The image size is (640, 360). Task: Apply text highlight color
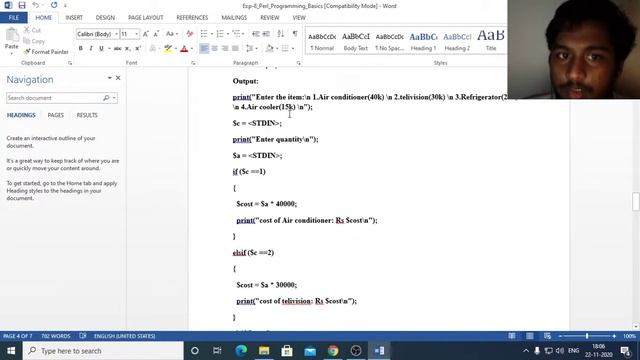168,49
